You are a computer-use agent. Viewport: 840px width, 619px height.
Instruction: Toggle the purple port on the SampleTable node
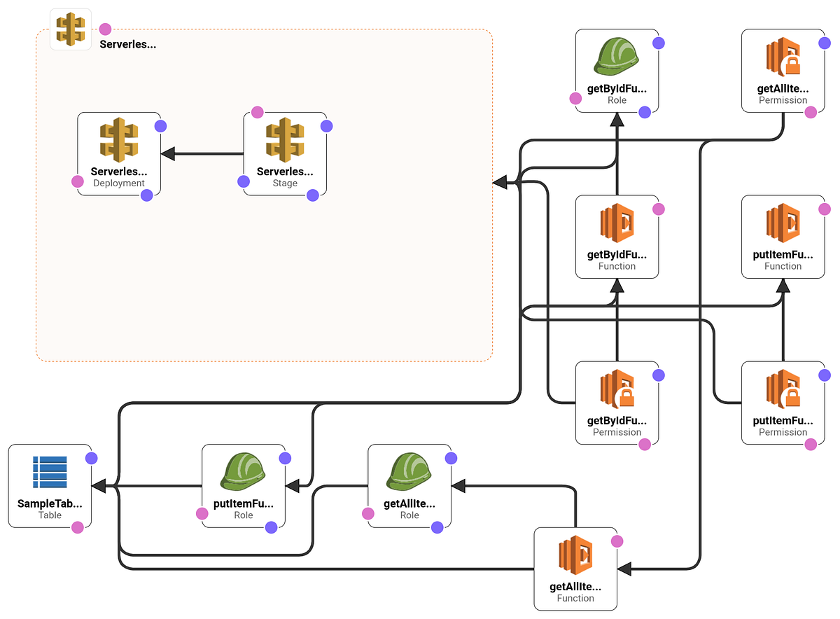[x=92, y=457]
